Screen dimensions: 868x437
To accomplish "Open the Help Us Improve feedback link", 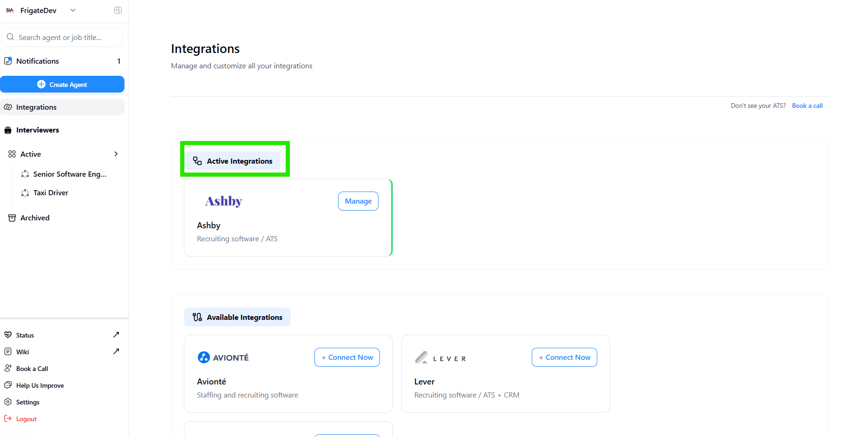I will point(40,385).
